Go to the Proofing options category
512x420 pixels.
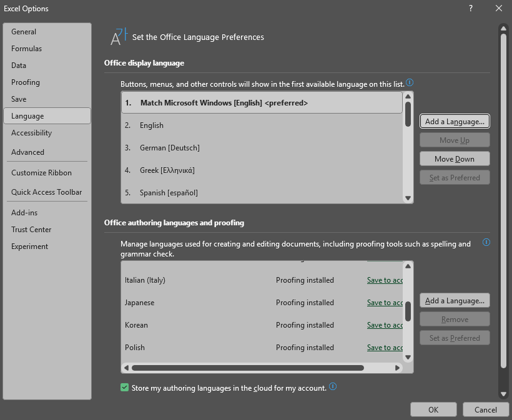coord(47,82)
